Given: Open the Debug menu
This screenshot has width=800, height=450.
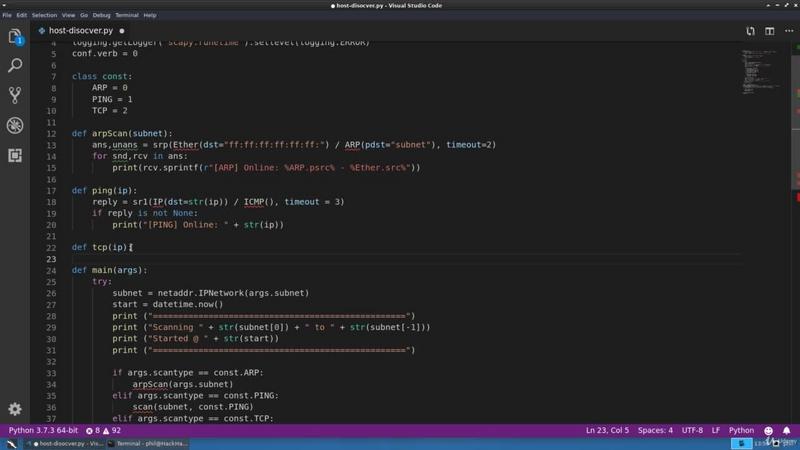Looking at the screenshot, I should pos(102,15).
